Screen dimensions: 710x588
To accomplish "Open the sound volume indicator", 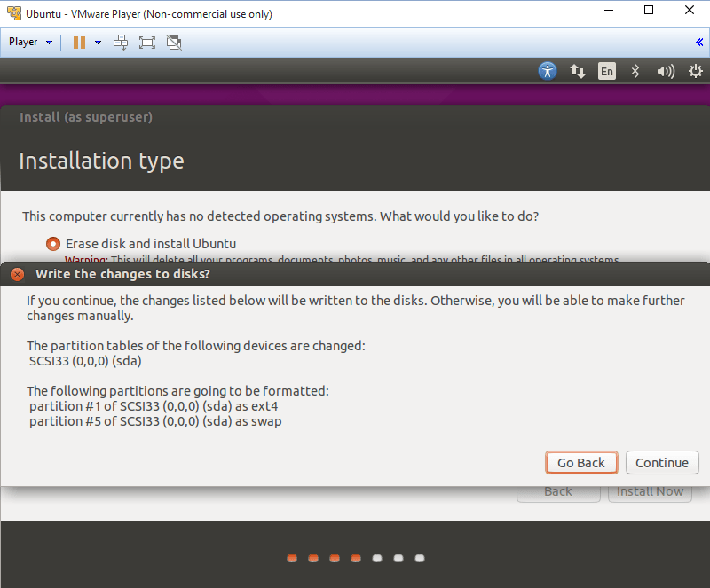I will (x=665, y=71).
